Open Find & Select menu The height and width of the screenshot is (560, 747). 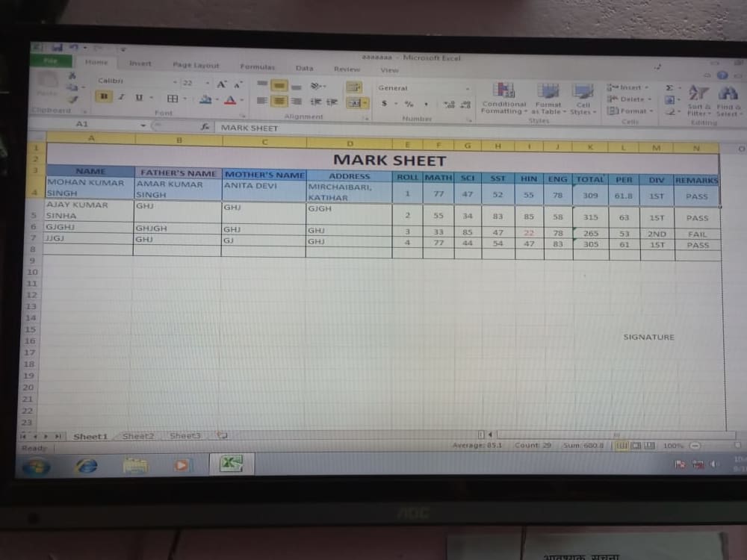pos(728,102)
